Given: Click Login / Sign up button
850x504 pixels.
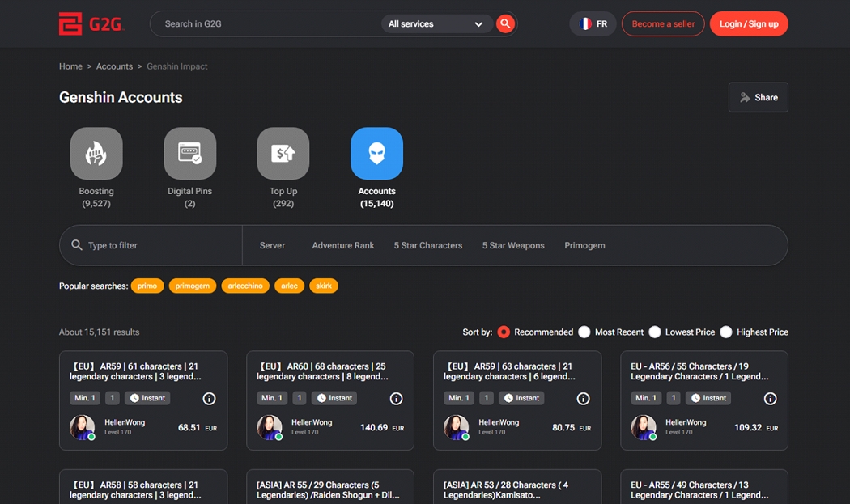Looking at the screenshot, I should pos(749,23).
